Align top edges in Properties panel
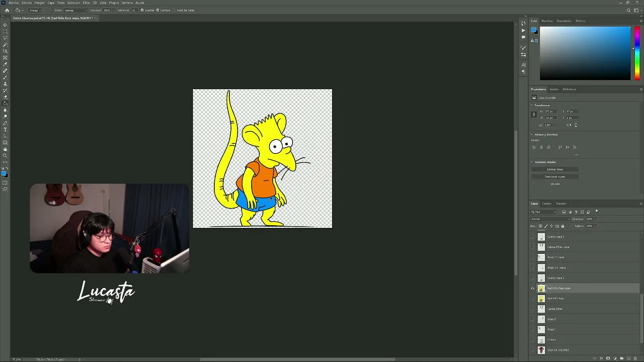644x362 pixels. [560, 147]
